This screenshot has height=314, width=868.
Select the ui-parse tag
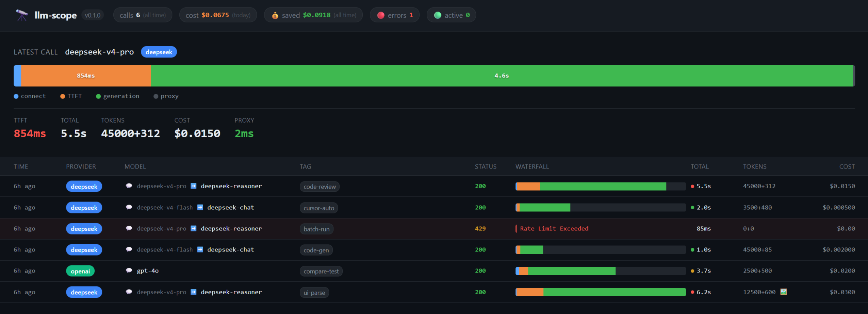point(314,293)
